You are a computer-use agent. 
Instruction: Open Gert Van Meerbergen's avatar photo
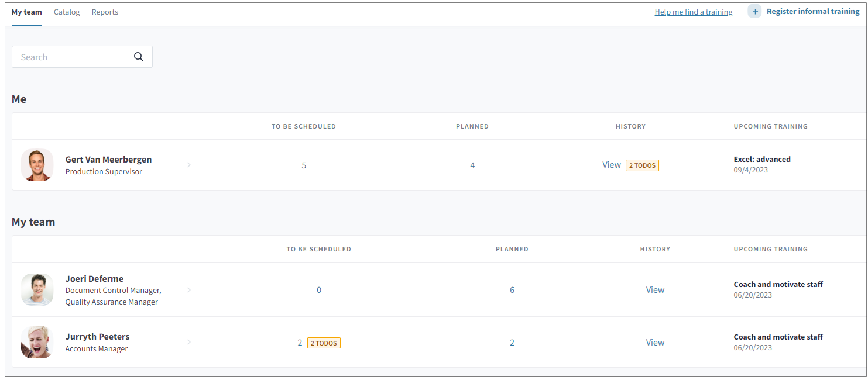(x=37, y=165)
